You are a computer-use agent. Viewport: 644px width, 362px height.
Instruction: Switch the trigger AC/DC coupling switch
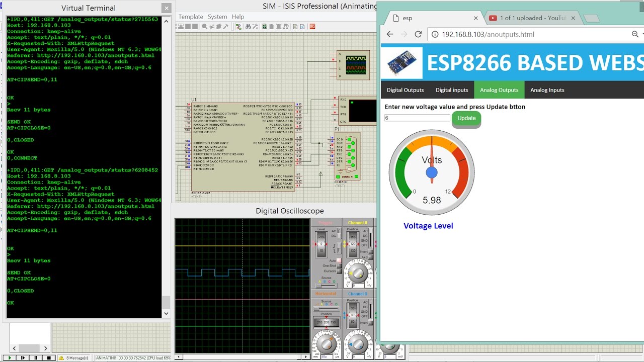(339, 233)
